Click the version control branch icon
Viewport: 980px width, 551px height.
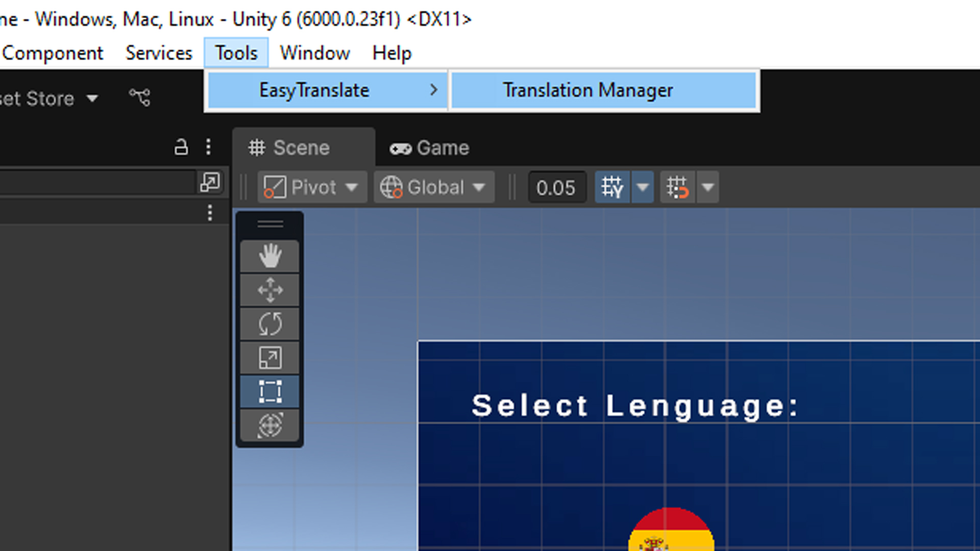pos(140,97)
